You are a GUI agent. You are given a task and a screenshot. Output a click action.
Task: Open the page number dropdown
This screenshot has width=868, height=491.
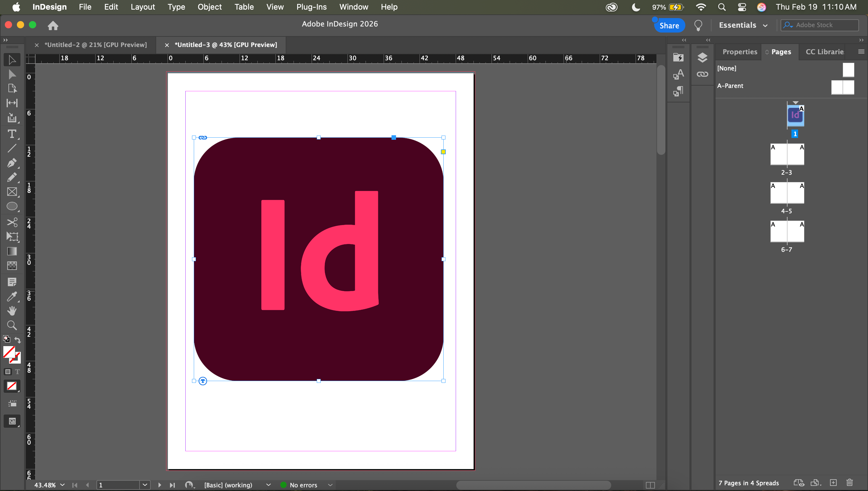145,485
